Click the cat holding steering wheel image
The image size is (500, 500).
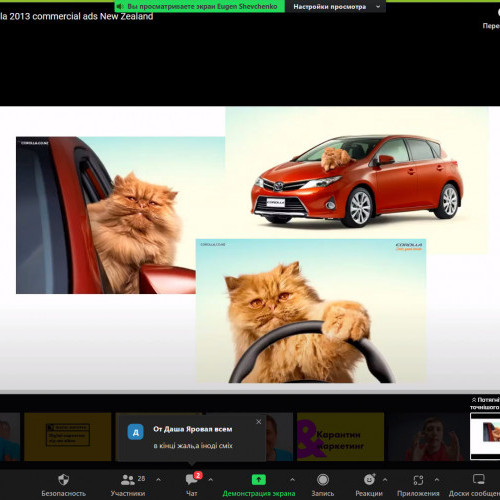click(x=311, y=311)
